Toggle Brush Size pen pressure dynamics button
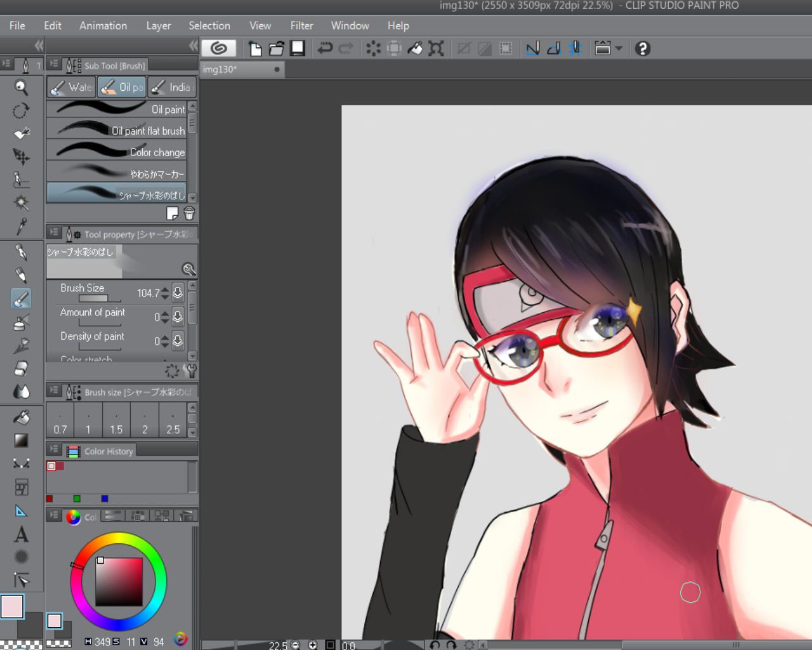This screenshot has width=812, height=650. [x=178, y=293]
